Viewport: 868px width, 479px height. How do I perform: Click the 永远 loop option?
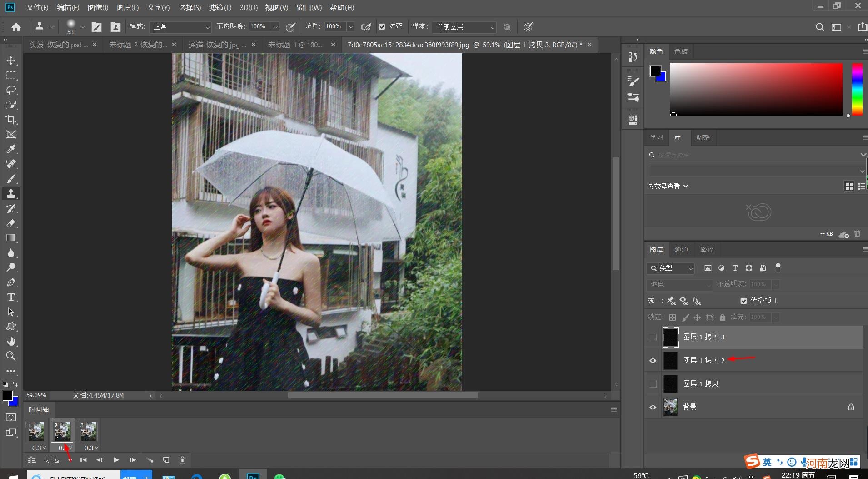click(x=52, y=460)
